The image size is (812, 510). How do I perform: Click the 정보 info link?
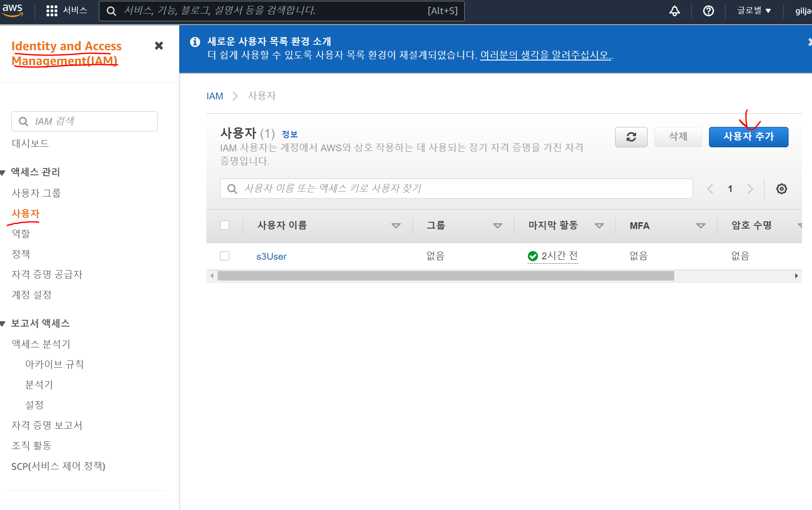289,134
